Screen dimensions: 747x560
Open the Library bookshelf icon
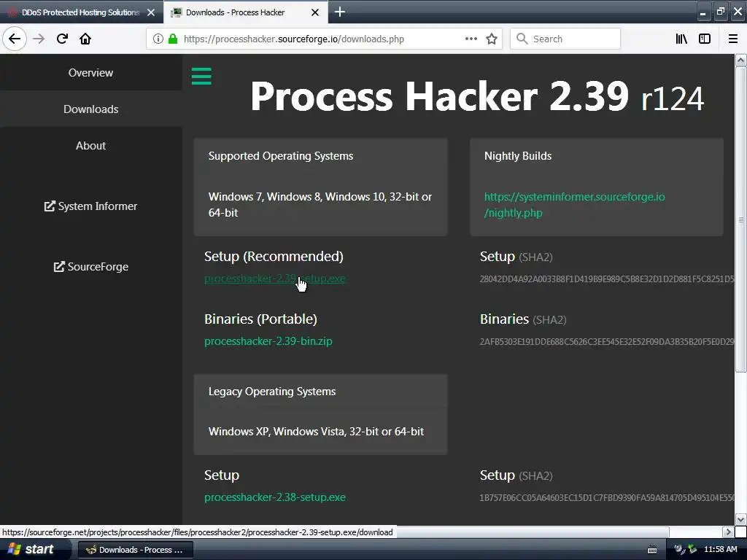pyautogui.click(x=681, y=39)
